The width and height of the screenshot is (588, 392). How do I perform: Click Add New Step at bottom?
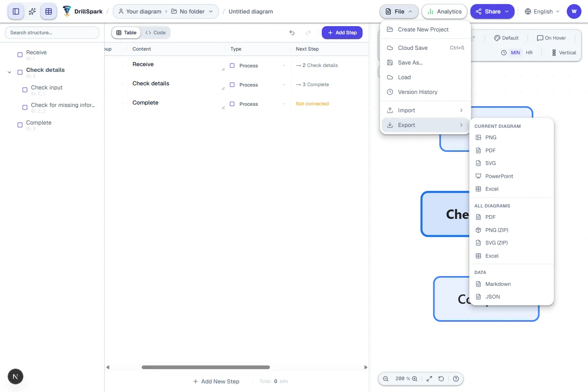coord(216,381)
